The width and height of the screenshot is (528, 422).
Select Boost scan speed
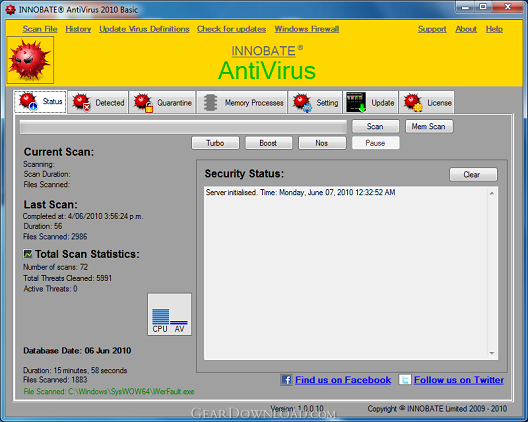(x=268, y=143)
